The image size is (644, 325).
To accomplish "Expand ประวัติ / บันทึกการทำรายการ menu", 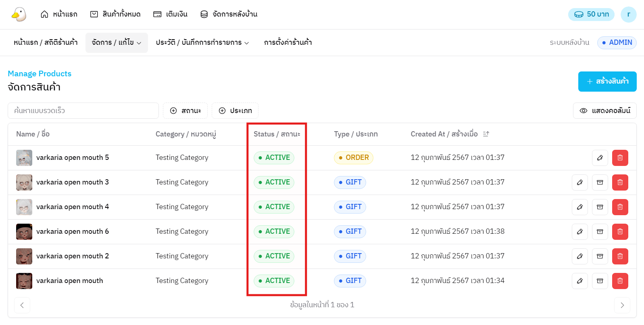I will tap(202, 43).
